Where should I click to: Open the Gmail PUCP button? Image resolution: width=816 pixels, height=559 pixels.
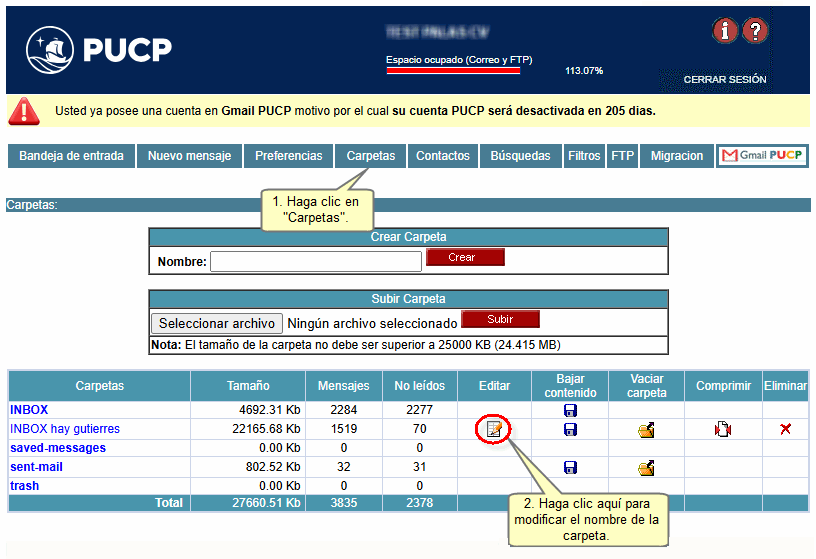762,156
